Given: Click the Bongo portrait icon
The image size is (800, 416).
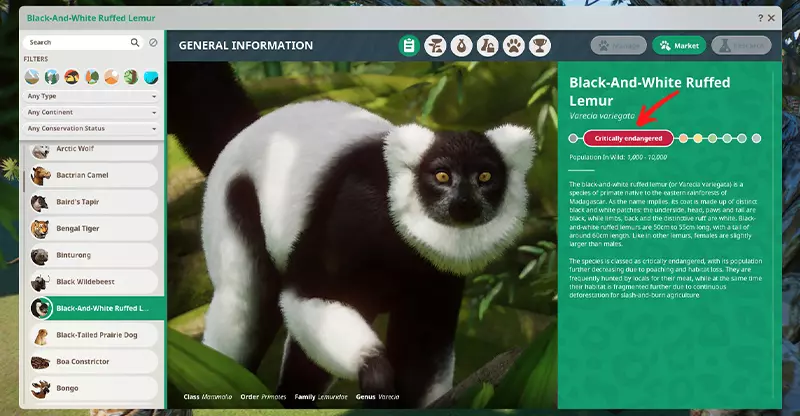Looking at the screenshot, I should coord(40,388).
